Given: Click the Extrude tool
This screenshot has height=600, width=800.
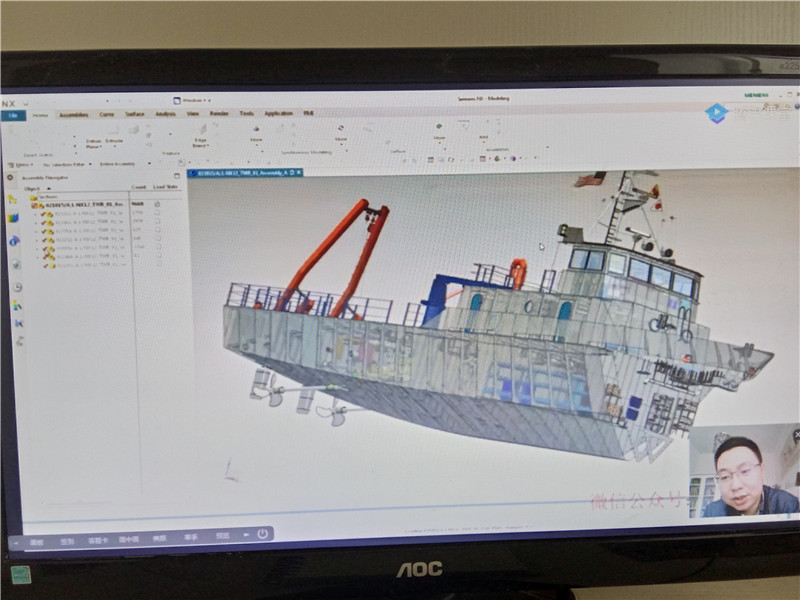Looking at the screenshot, I should pos(114,141).
